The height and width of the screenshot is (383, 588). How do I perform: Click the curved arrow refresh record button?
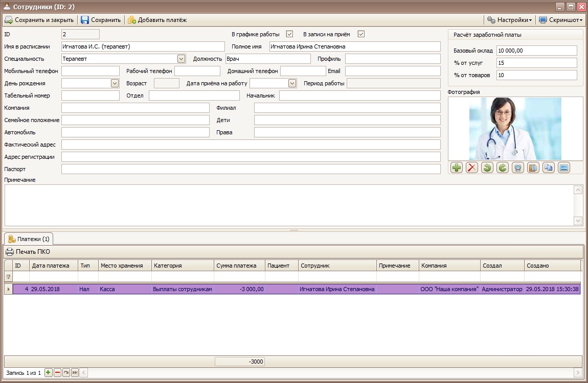point(66,372)
